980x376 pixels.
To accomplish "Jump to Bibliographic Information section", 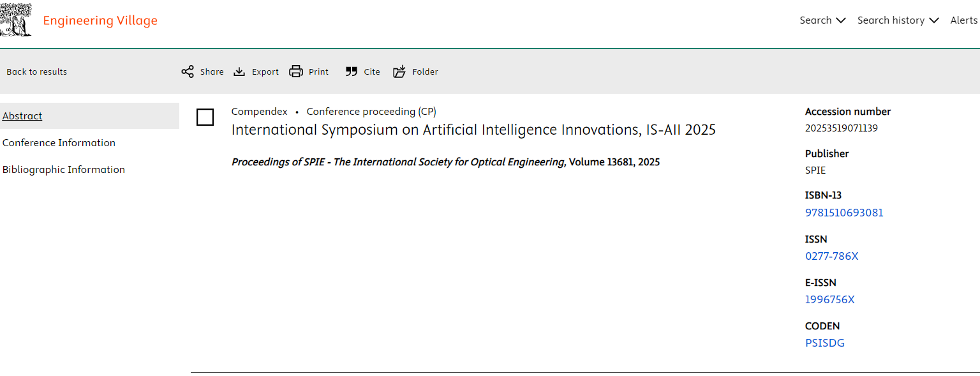I will pos(64,170).
